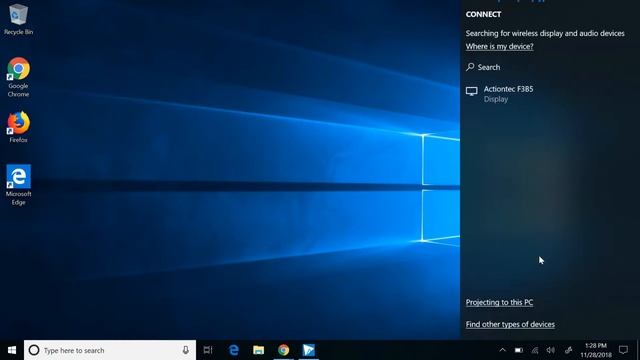The height and width of the screenshot is (360, 640).
Task: Click the Type here to search box
Action: (110, 350)
